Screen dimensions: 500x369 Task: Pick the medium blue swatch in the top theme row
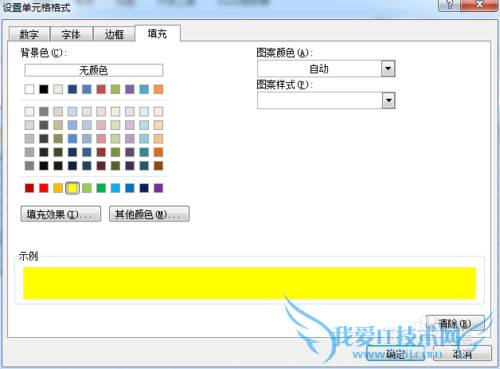click(87, 89)
